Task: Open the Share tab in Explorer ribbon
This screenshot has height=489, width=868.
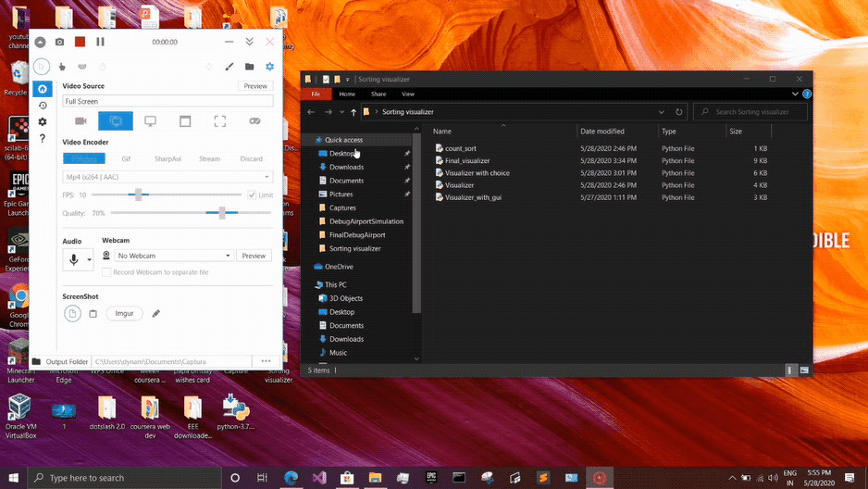Action: tap(378, 94)
